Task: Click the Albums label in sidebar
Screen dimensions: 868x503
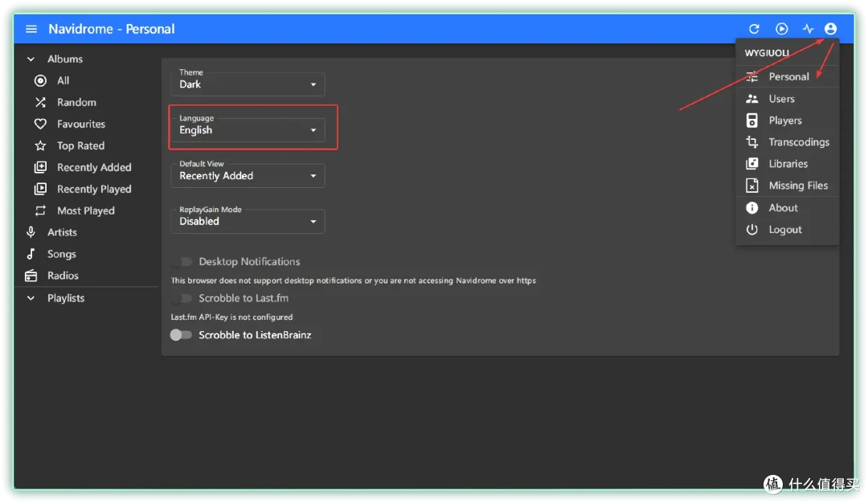Action: [x=65, y=59]
